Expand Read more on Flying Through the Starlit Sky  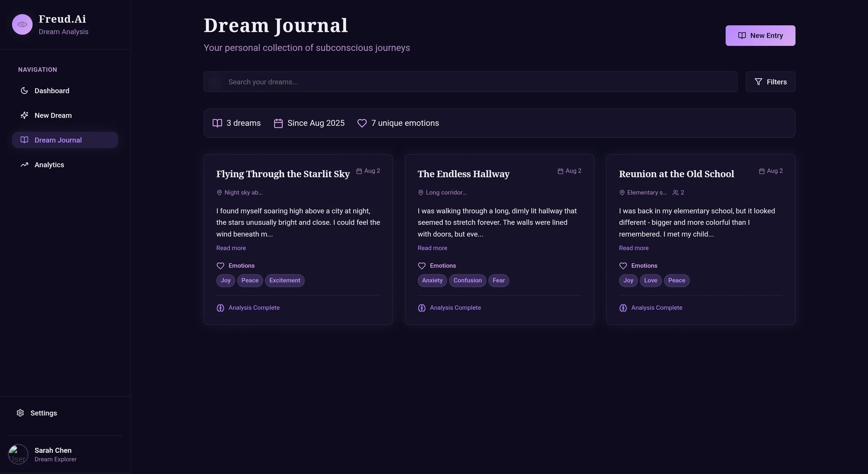[231, 248]
